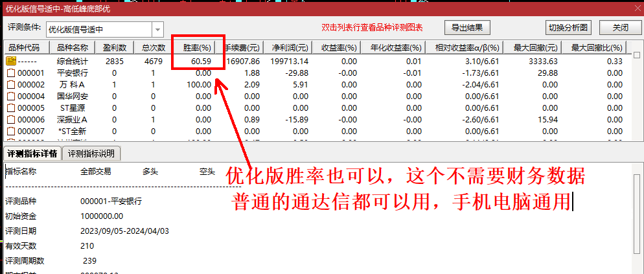The image size is (644, 274).
Task: Click the 切换分析图 button
Action: pyautogui.click(x=568, y=27)
